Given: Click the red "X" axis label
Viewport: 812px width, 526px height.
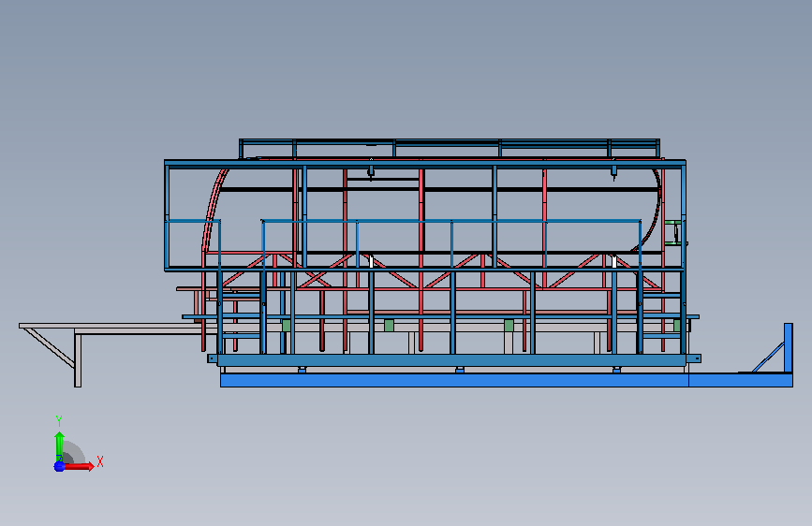Looking at the screenshot, I should (100, 461).
